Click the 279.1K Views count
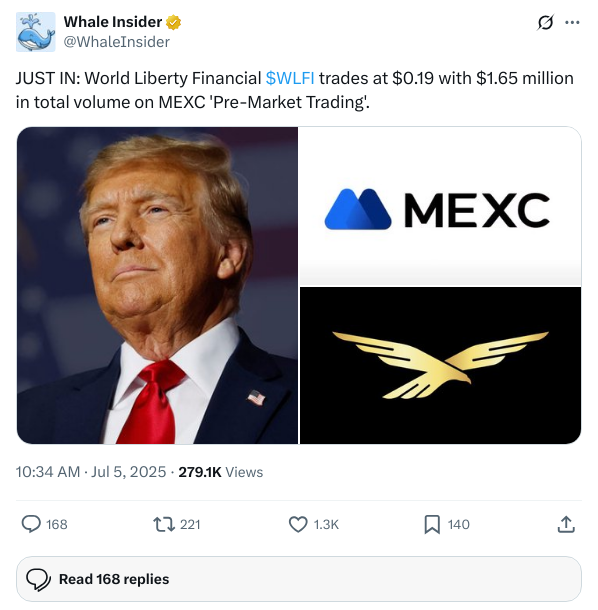 coord(221,472)
